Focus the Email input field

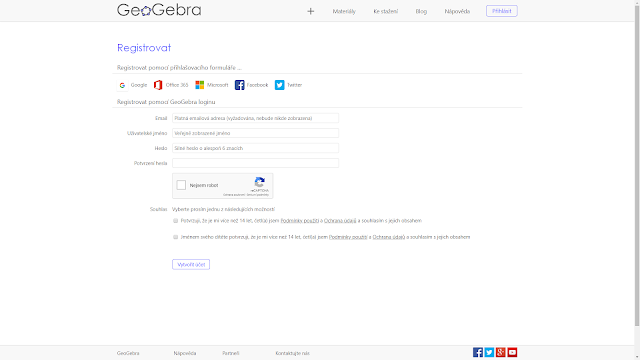pos(256,118)
